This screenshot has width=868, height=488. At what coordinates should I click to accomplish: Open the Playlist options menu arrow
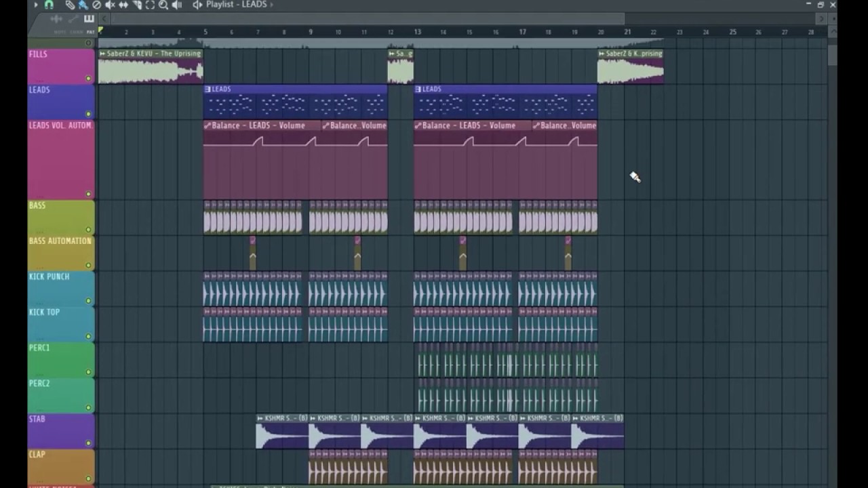coord(36,5)
